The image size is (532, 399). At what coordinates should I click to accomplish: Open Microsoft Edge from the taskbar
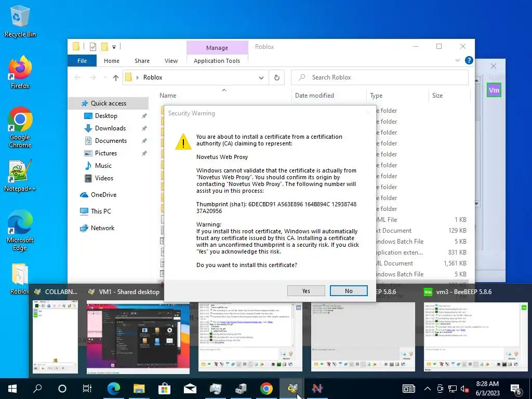tap(114, 389)
